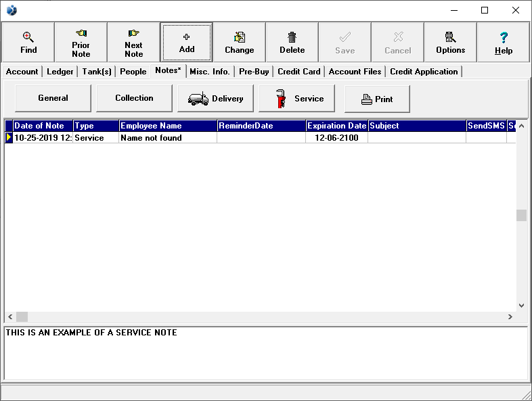This screenshot has width=532, height=401.
Task: Go to the Prior Note
Action: tap(81, 43)
